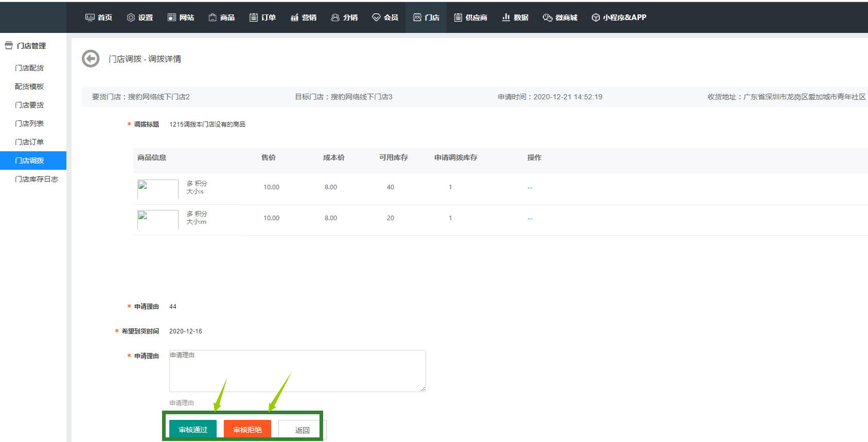Approve with the 审核通过 button

click(193, 430)
